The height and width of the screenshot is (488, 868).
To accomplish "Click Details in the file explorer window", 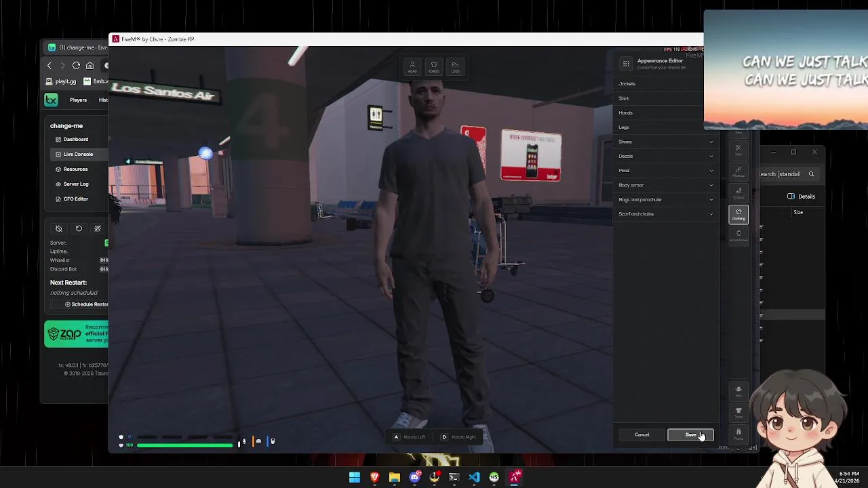I will (801, 197).
